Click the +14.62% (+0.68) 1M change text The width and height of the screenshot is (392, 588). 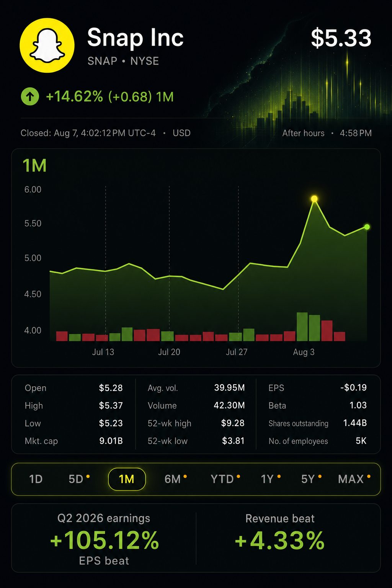110,96
